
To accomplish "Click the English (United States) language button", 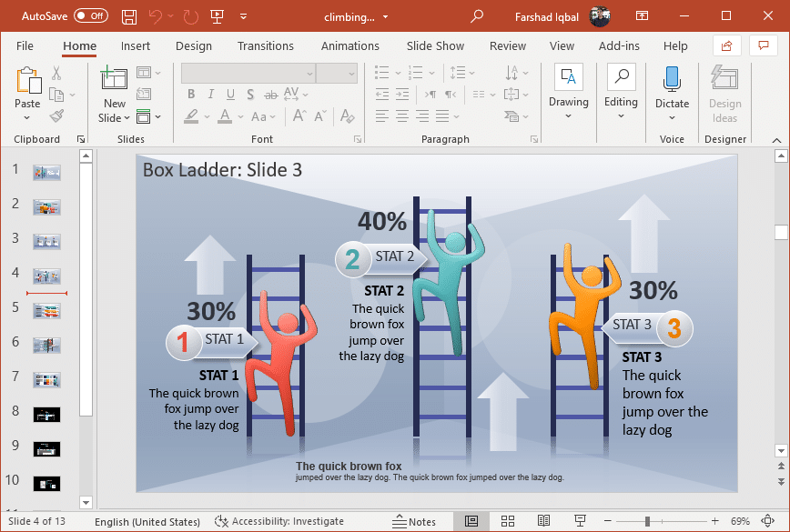I will (147, 521).
